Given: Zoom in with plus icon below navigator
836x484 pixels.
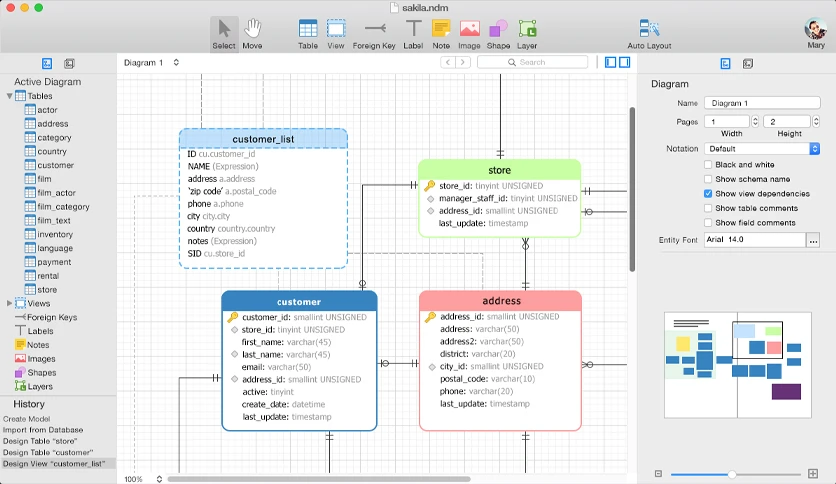Looking at the screenshot, I should click(813, 473).
